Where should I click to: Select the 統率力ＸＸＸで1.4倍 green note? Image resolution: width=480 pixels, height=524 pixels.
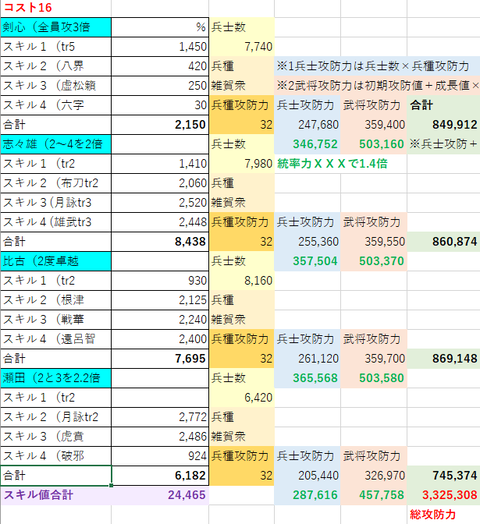point(332,164)
